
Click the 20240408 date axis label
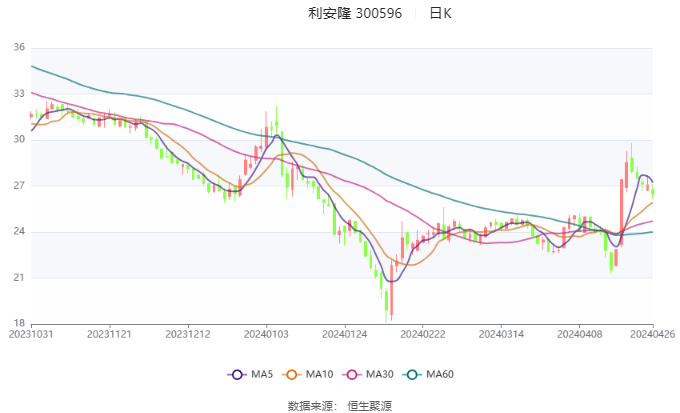click(x=580, y=334)
